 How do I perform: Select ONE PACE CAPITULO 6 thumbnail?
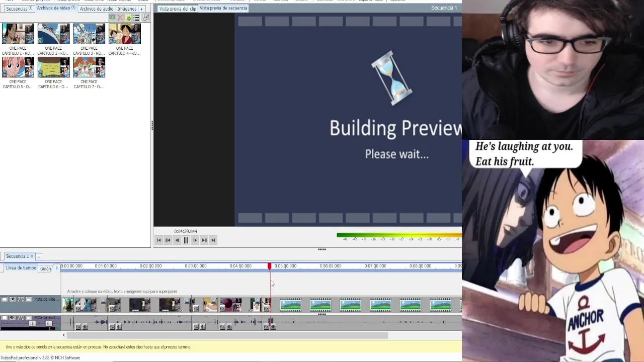[53, 67]
